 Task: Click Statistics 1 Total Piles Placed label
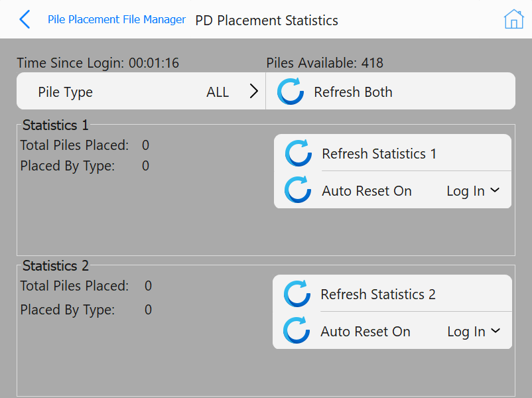[x=74, y=145]
